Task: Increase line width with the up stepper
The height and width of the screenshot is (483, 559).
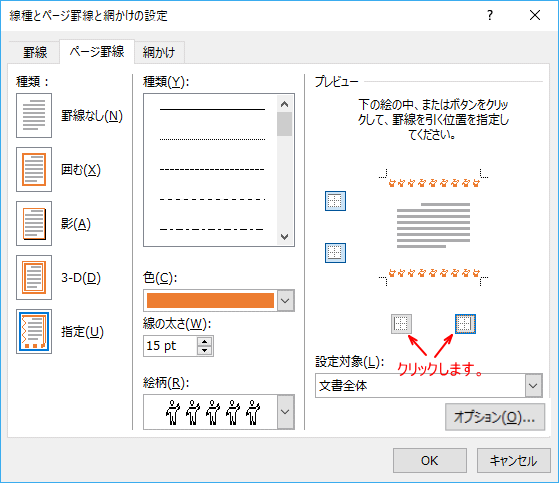Action: coord(205,341)
